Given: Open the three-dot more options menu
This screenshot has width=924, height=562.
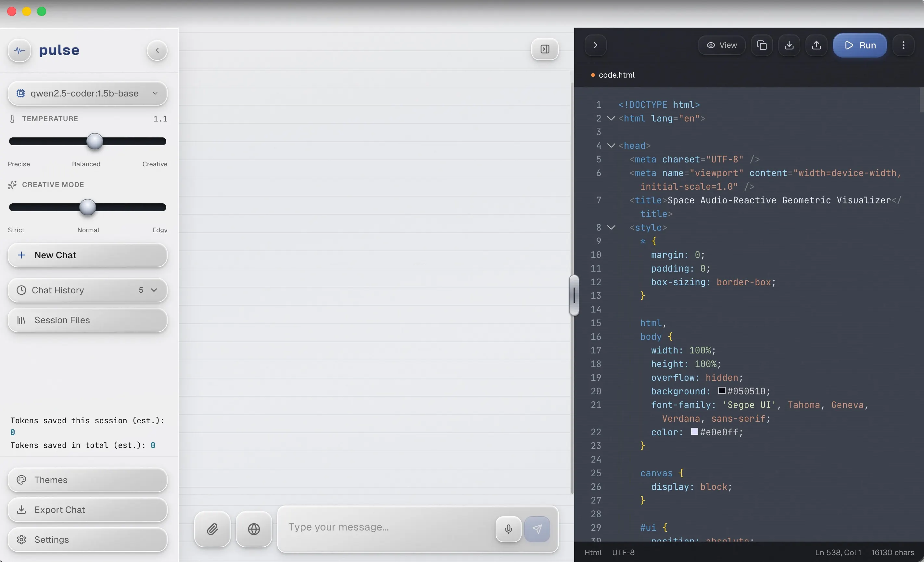Looking at the screenshot, I should coord(903,45).
